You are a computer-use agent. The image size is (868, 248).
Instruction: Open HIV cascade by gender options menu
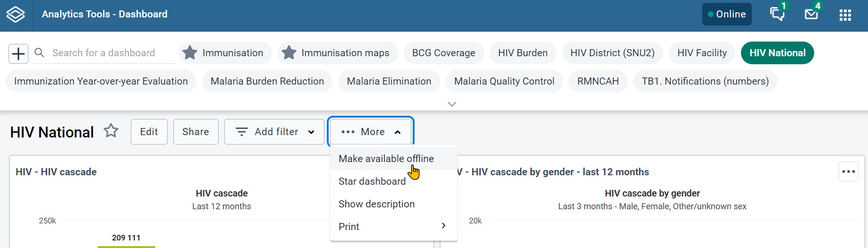click(x=849, y=171)
